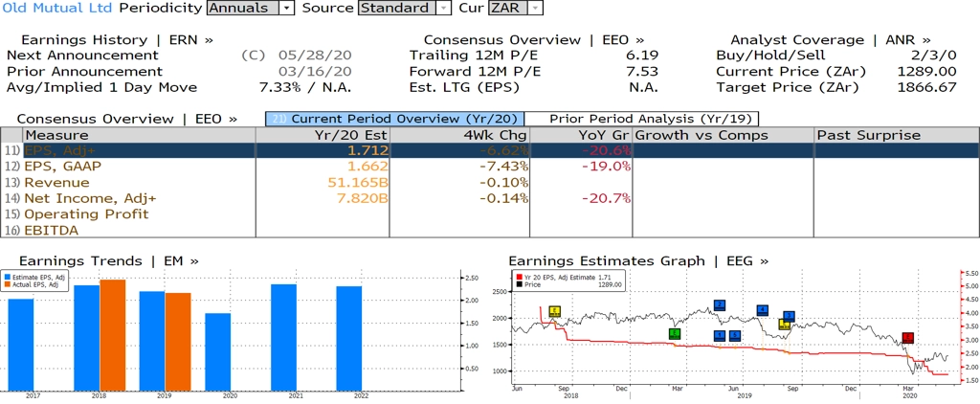Switch to Current Period Overview (Yr/20) tab
The width and height of the screenshot is (980, 404).
pos(394,119)
